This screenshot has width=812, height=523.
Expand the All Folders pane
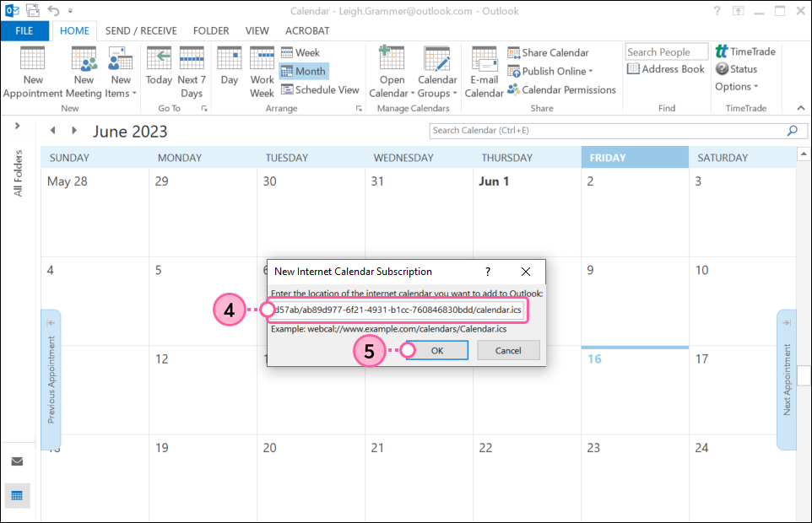coord(17,126)
